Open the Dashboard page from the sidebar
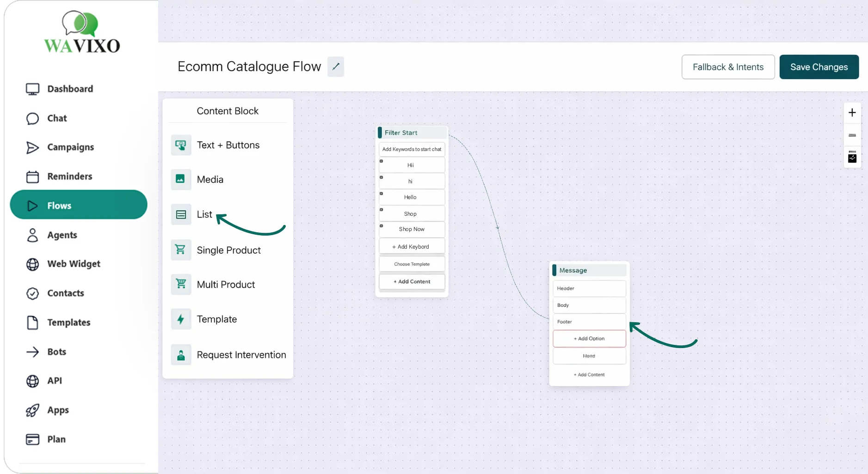The image size is (868, 474). [x=70, y=89]
